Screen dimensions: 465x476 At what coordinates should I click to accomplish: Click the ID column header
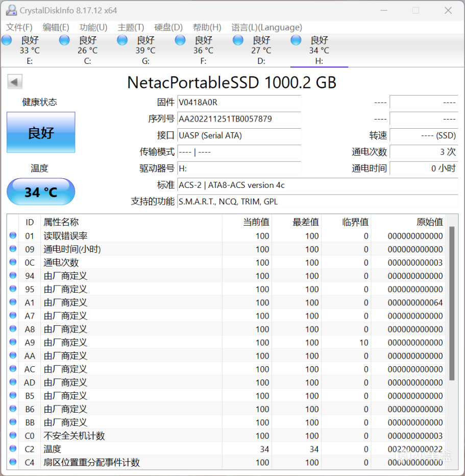tap(30, 222)
